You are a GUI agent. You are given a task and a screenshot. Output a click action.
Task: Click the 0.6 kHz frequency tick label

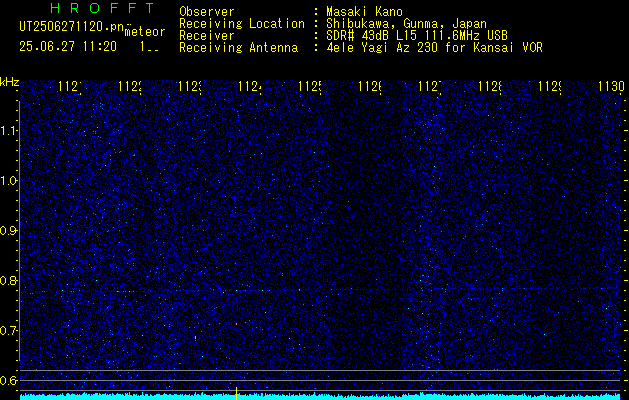pos(9,380)
